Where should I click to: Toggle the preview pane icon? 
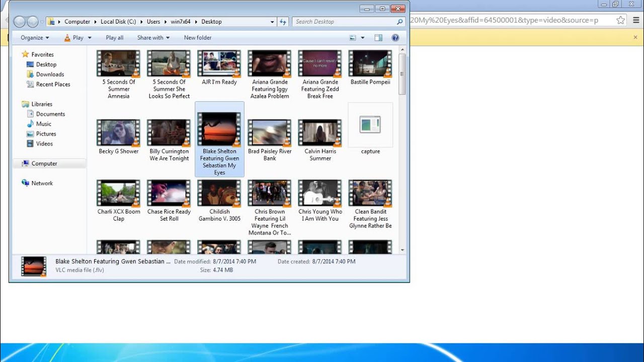point(378,38)
